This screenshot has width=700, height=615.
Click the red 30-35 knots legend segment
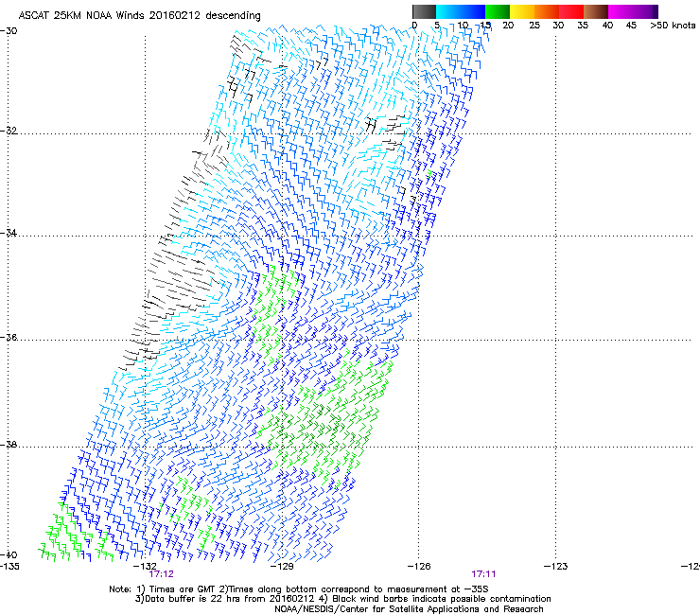pyautogui.click(x=571, y=11)
